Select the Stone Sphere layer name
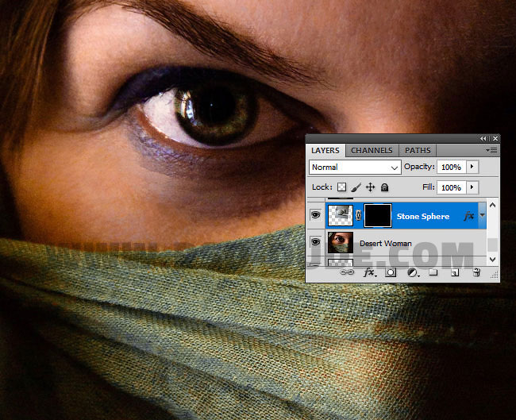Image resolution: width=516 pixels, height=420 pixels. pos(423,216)
